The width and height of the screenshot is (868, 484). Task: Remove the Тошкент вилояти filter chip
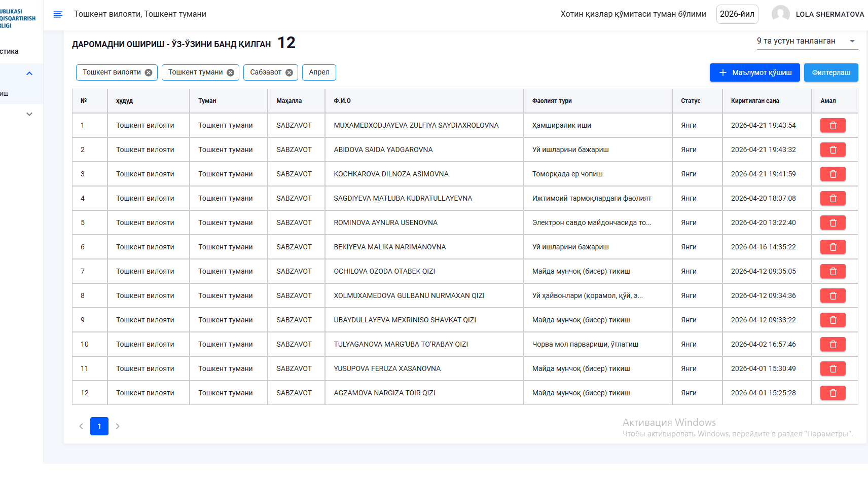tap(149, 72)
